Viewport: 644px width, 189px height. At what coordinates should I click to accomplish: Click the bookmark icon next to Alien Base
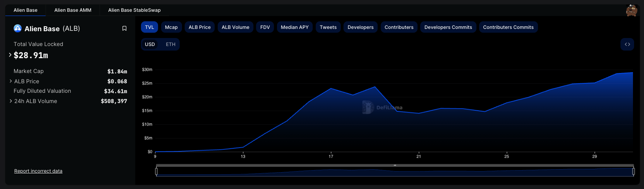coord(124,29)
